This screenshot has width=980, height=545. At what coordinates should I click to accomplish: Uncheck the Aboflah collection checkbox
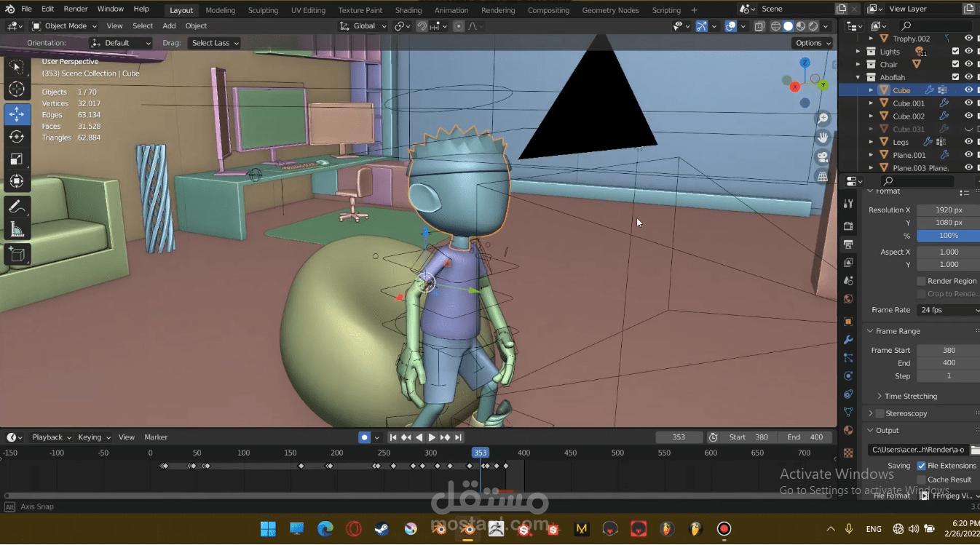click(x=955, y=77)
